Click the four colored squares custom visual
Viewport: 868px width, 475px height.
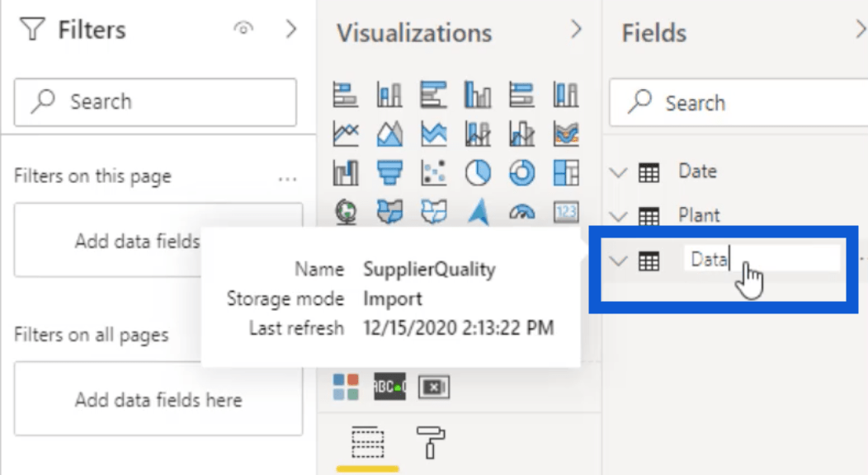pos(346,387)
